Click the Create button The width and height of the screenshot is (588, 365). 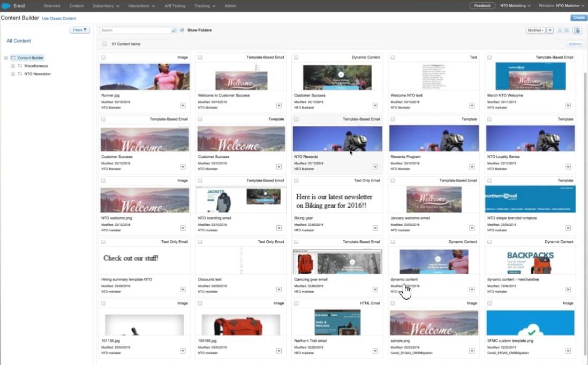click(578, 18)
